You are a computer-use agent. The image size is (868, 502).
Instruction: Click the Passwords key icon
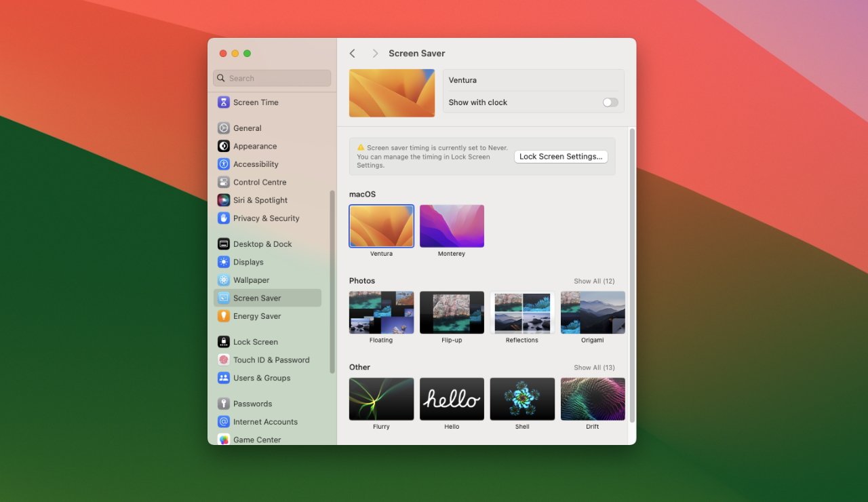pyautogui.click(x=224, y=404)
